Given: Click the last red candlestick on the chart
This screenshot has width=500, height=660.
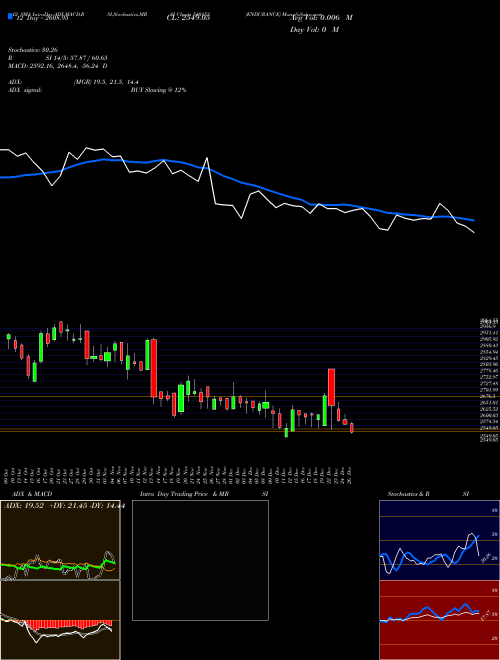Looking at the screenshot, I should click(x=352, y=428).
